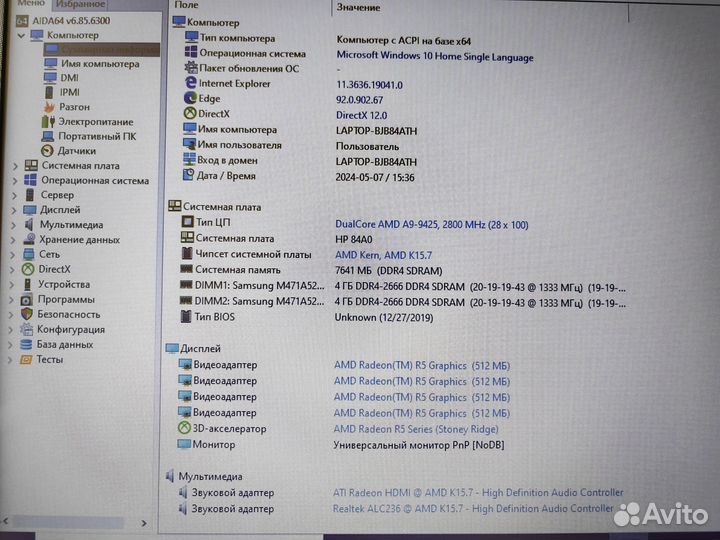Image resolution: width=720 pixels, height=540 pixels.
Task: Select the Устройства tree icon
Action: point(28,284)
